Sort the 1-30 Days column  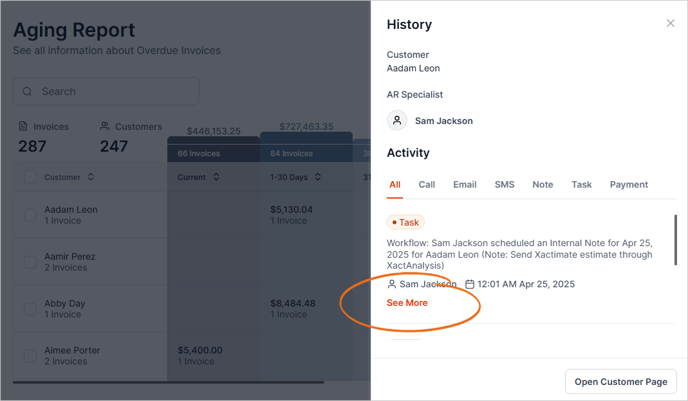point(318,177)
